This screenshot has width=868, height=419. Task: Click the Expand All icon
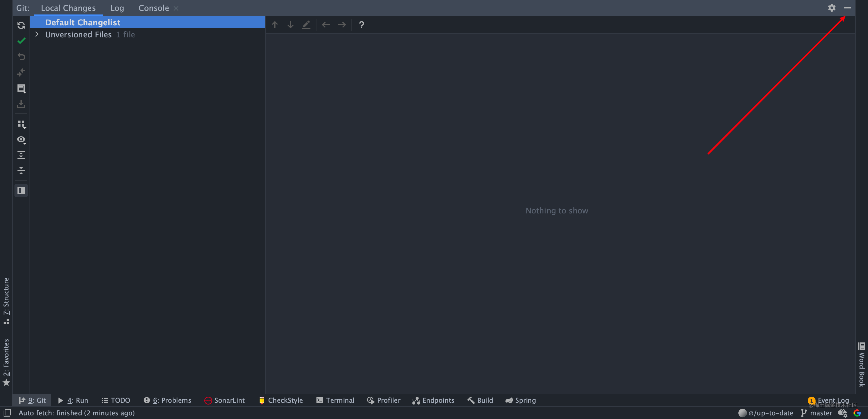point(21,155)
